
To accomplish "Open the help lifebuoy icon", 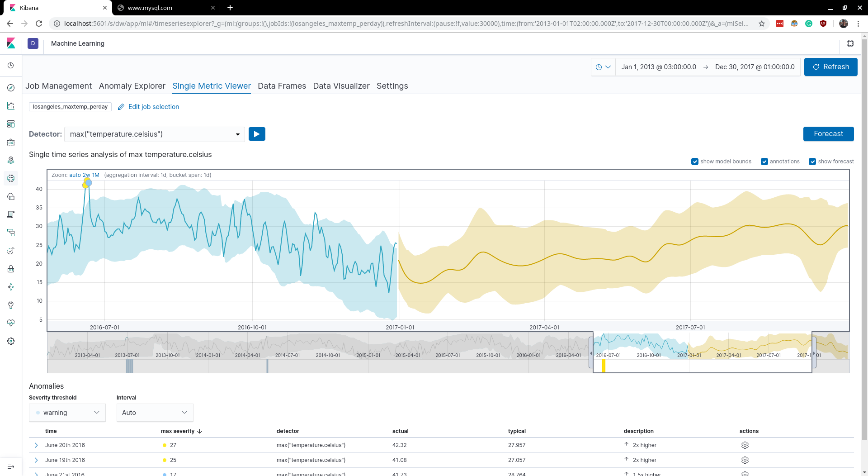I will coord(850,43).
